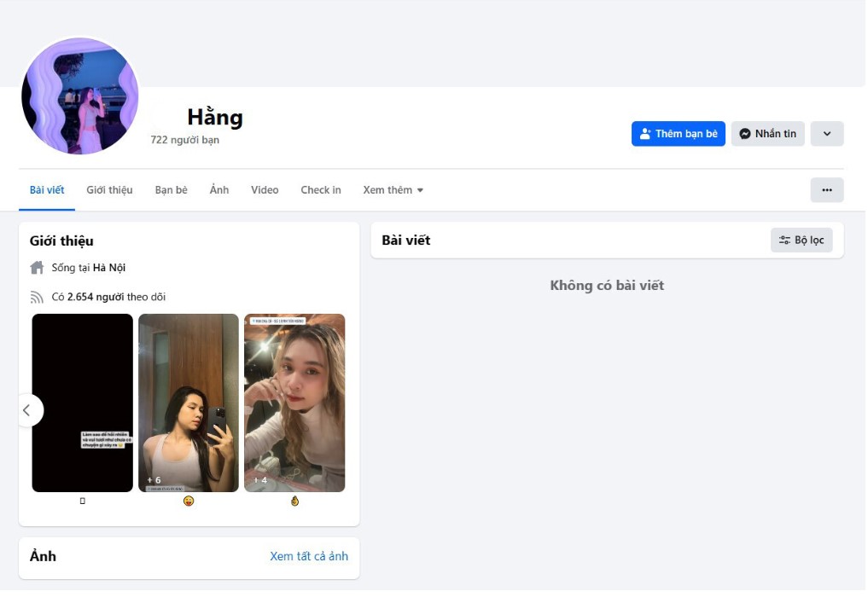Click the home icon beside Sống tại

tap(37, 268)
